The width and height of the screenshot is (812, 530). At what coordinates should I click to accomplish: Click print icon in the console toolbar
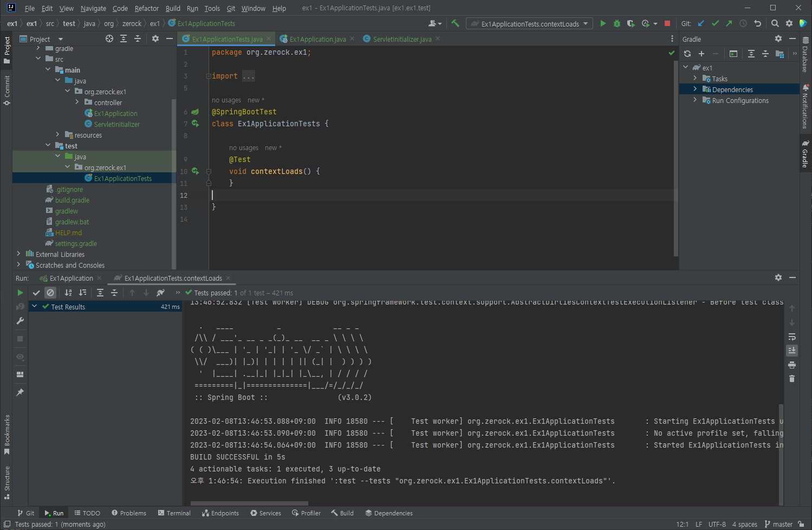click(x=792, y=365)
